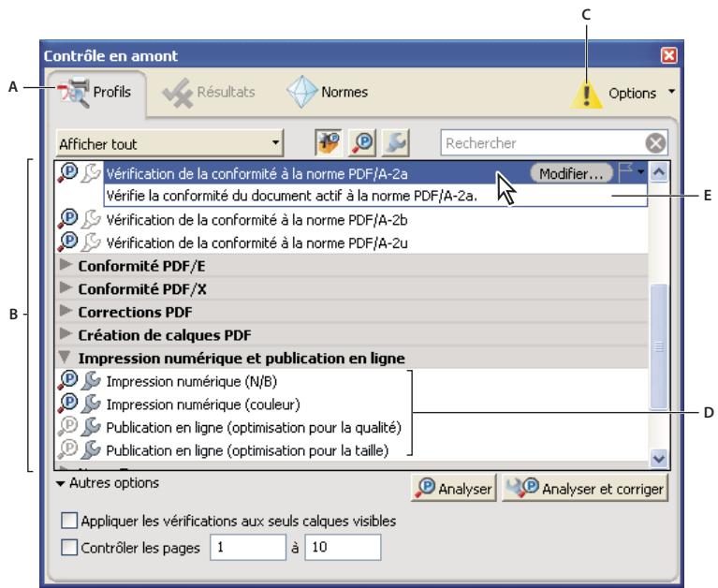Click magnifier icon of Impression numérique (N/B)
Image resolution: width=718 pixels, height=588 pixels.
[x=67, y=380]
